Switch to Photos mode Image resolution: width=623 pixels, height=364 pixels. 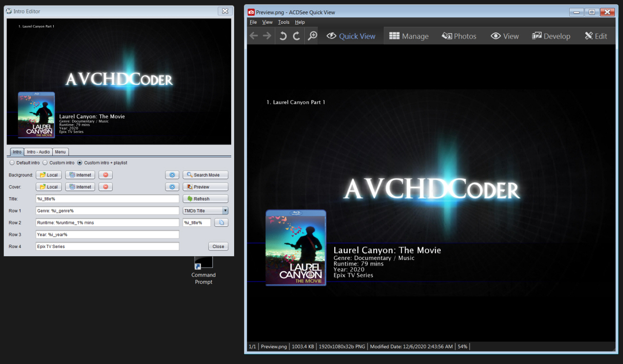459,36
